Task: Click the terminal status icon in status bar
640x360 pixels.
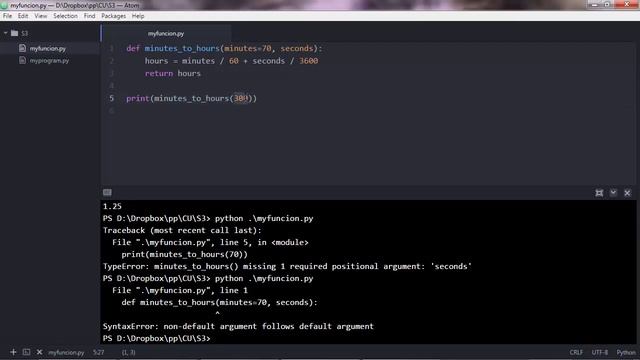Action: pyautogui.click(x=26, y=352)
